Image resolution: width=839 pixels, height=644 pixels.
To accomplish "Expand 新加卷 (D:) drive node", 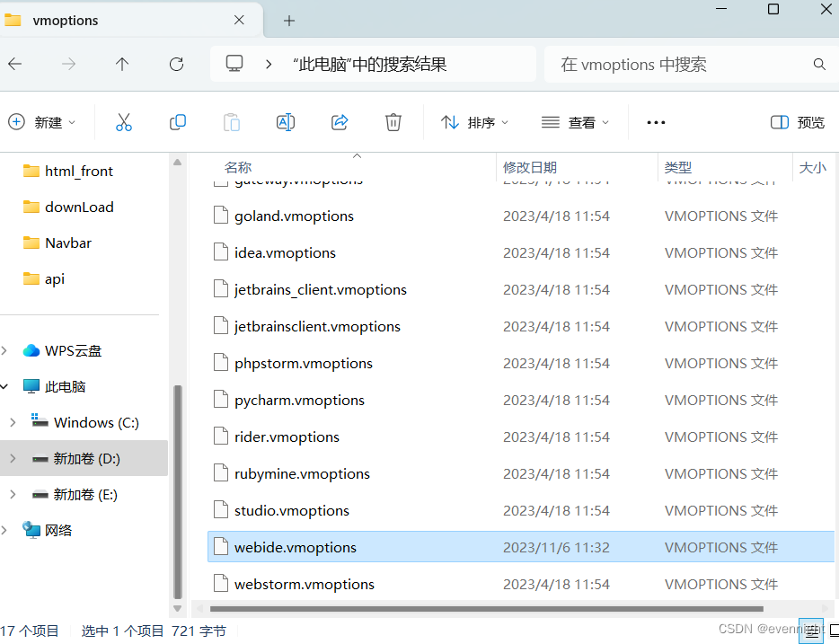I will 13,458.
